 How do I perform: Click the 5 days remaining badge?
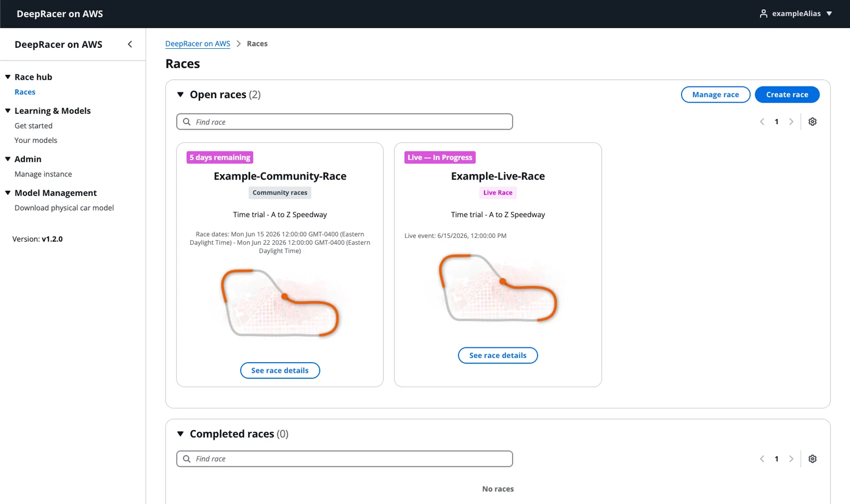(220, 158)
